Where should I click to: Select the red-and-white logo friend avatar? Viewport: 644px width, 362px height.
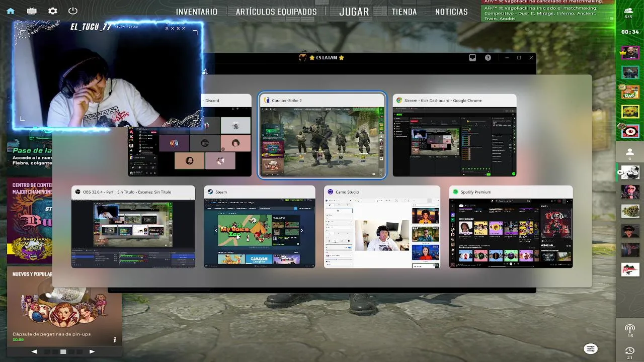630,269
